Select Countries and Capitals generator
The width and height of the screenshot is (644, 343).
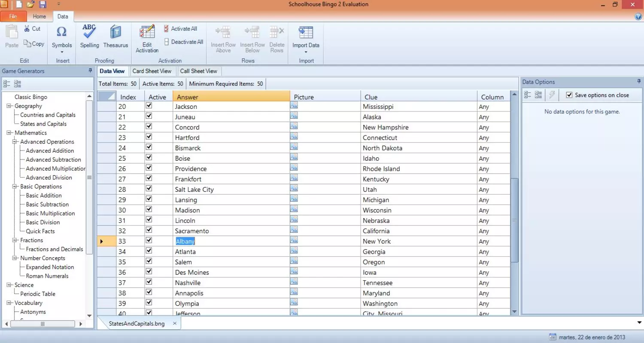coord(48,115)
